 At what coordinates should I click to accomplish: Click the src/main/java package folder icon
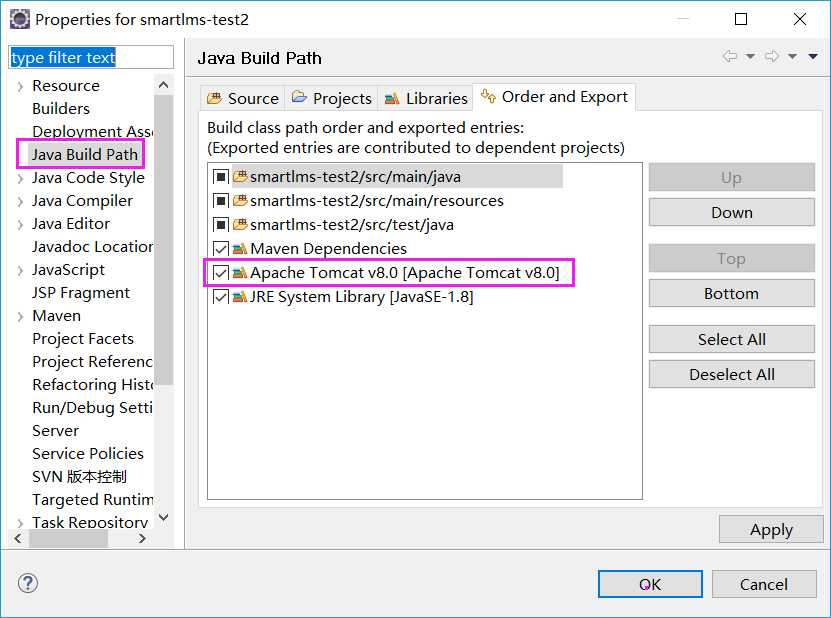tap(240, 177)
